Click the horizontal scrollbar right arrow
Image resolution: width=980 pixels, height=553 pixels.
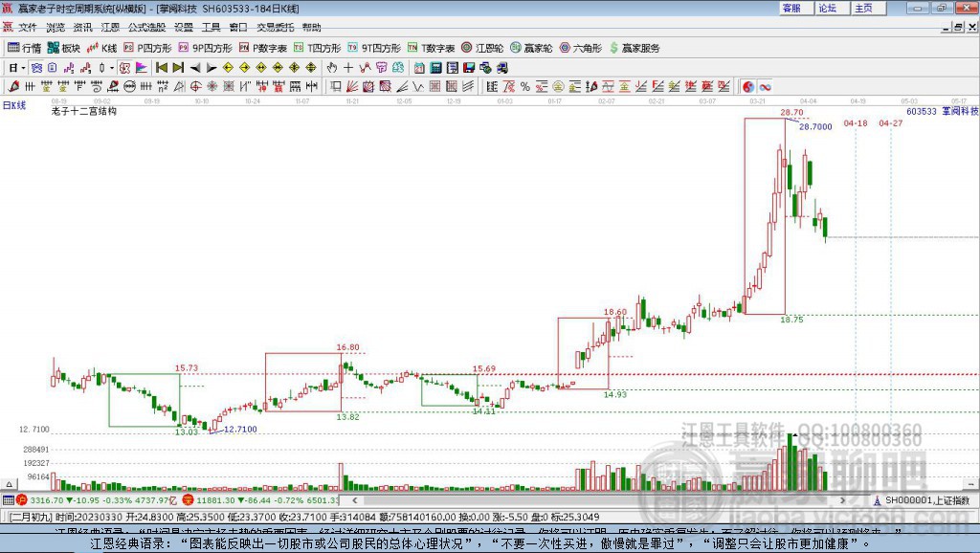coord(842,500)
